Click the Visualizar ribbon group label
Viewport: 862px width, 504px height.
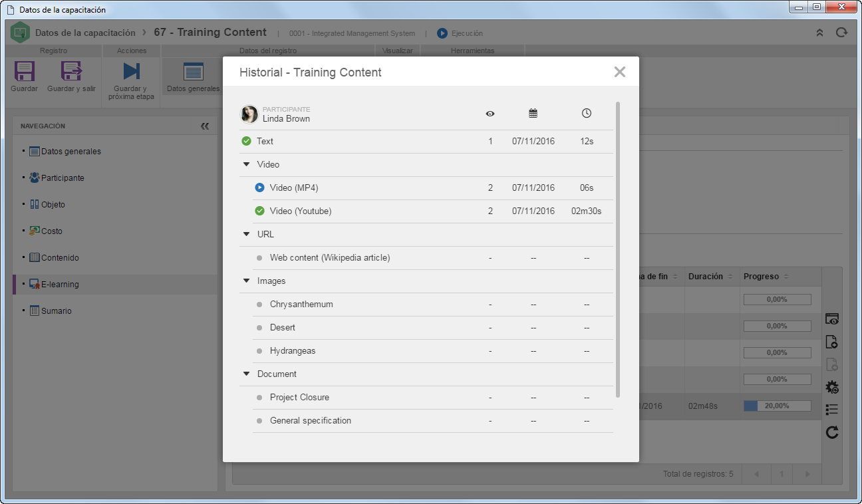tap(398, 51)
